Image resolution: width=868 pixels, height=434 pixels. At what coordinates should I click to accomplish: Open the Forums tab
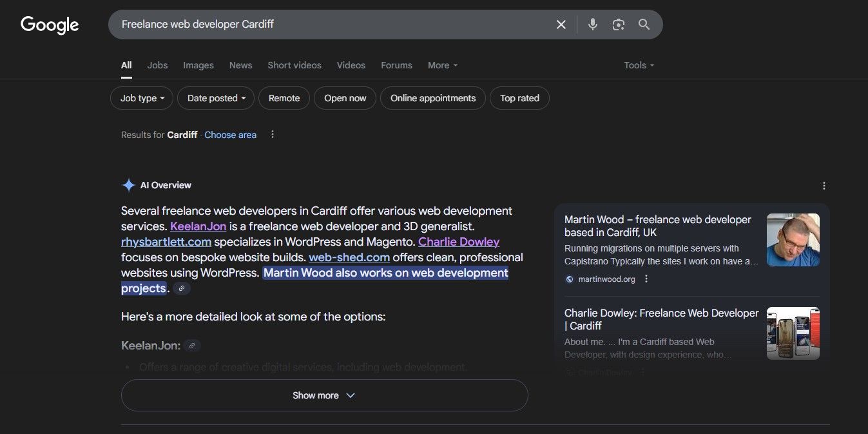pyautogui.click(x=396, y=65)
